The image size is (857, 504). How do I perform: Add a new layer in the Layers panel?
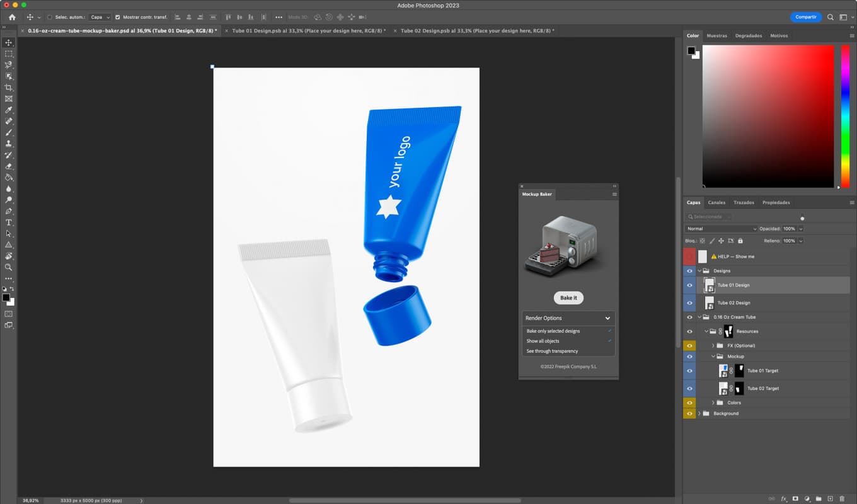[831, 498]
